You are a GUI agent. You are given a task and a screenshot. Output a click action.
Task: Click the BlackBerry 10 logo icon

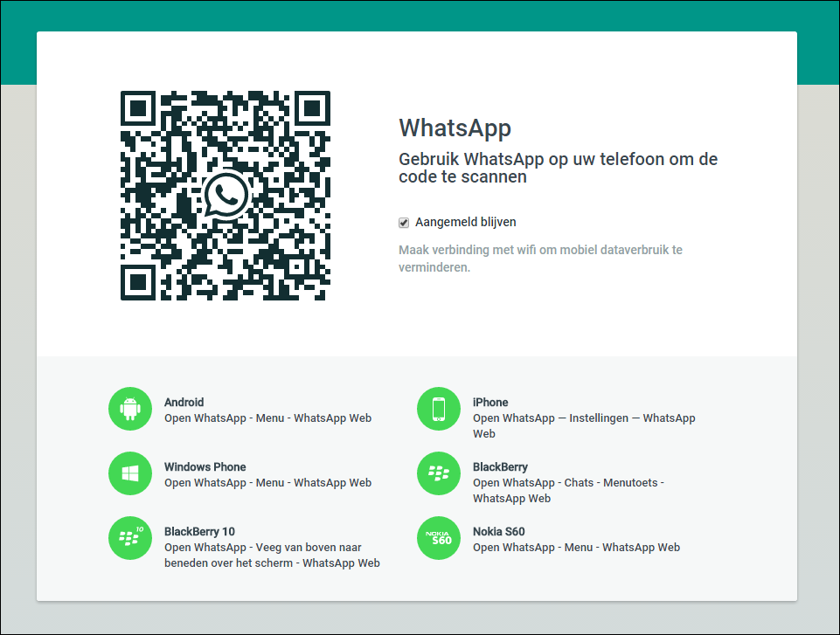point(130,538)
